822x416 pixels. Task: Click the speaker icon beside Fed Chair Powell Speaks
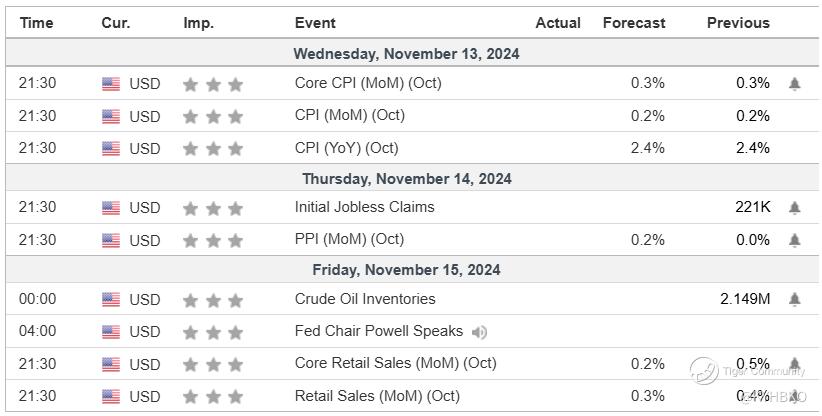point(480,332)
